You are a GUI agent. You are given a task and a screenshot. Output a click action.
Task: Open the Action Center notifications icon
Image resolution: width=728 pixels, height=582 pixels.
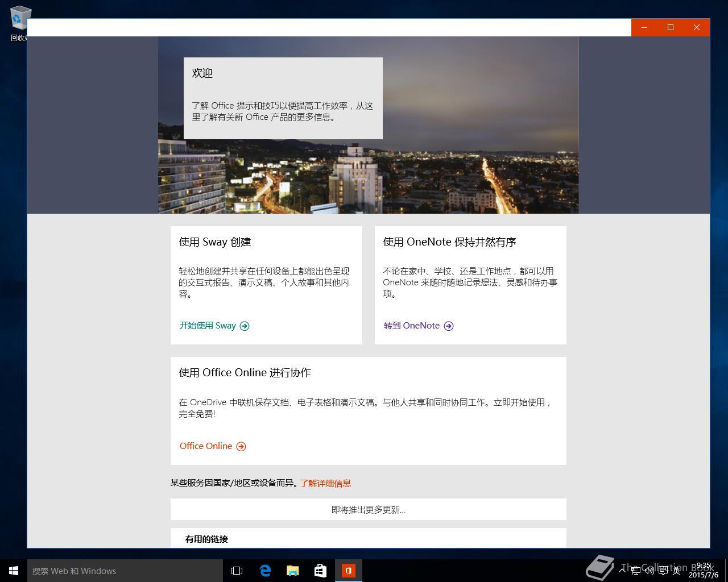coord(663,570)
